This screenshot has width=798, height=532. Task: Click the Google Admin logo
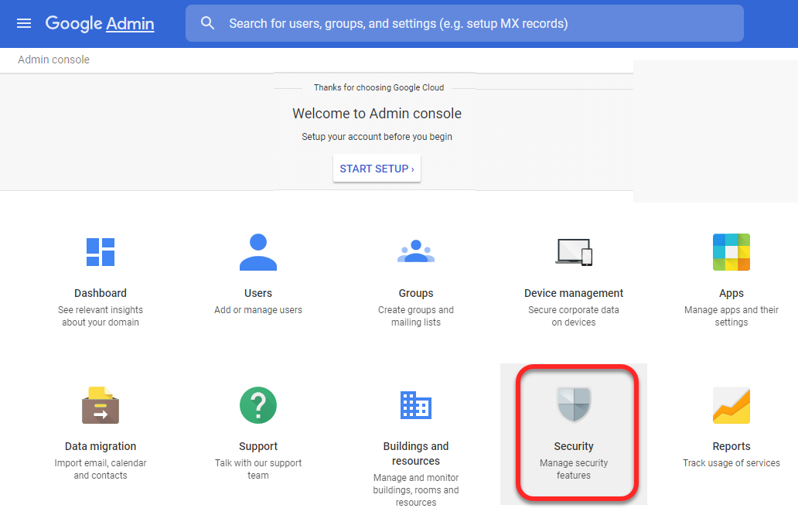click(100, 23)
